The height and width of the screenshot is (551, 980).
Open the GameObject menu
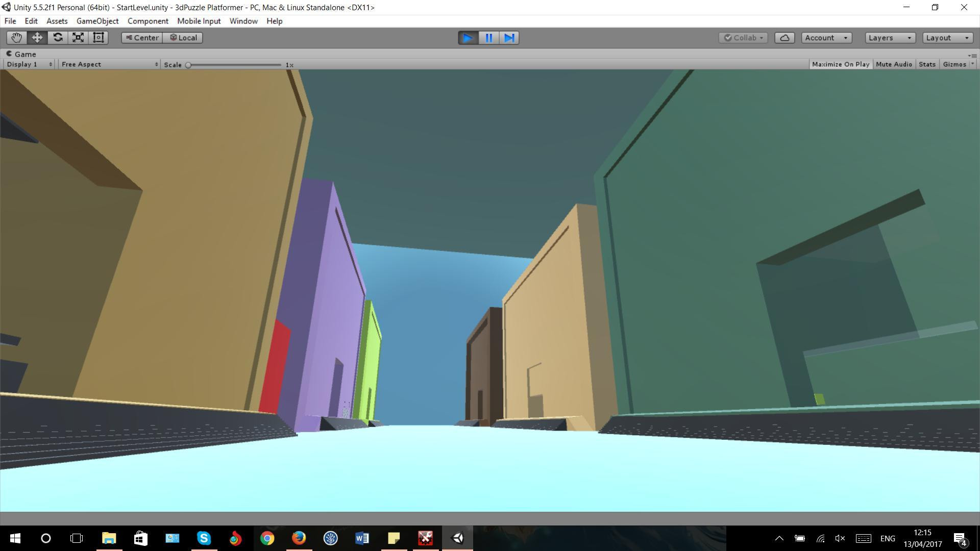pos(97,21)
